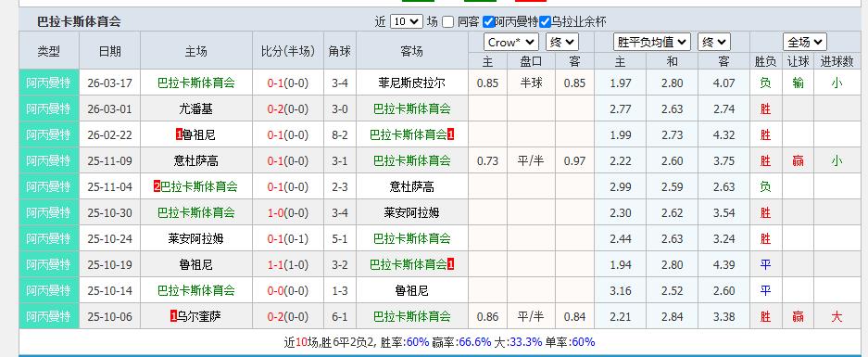The width and height of the screenshot is (868, 357).
Task: Click the 巴拉卡斯体育会 section title
Action: click(x=79, y=21)
